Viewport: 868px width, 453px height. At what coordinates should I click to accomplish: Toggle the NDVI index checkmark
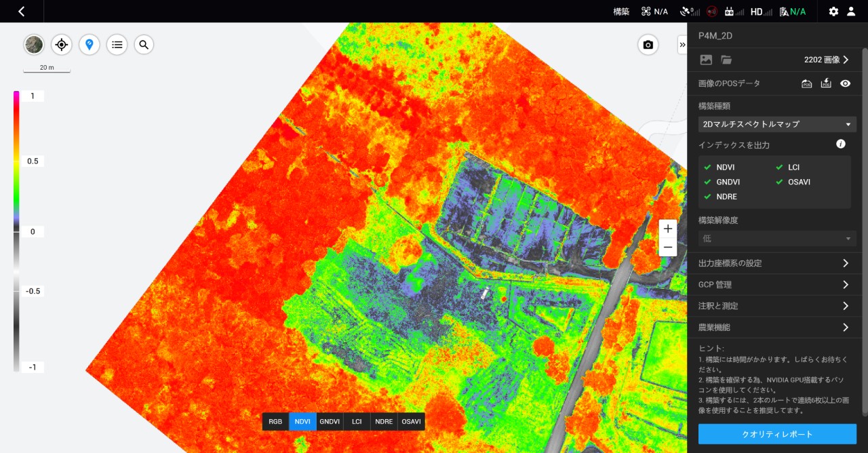[709, 167]
